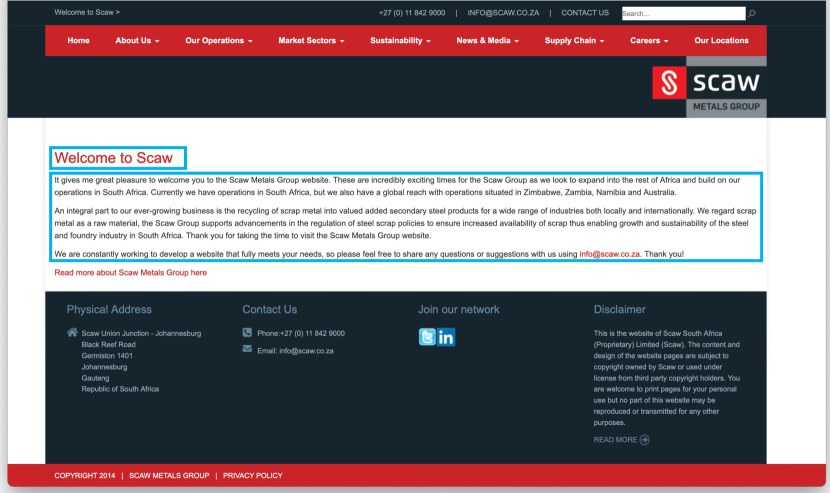Open the Our Locations menu item
This screenshot has height=493, width=830.
721,40
